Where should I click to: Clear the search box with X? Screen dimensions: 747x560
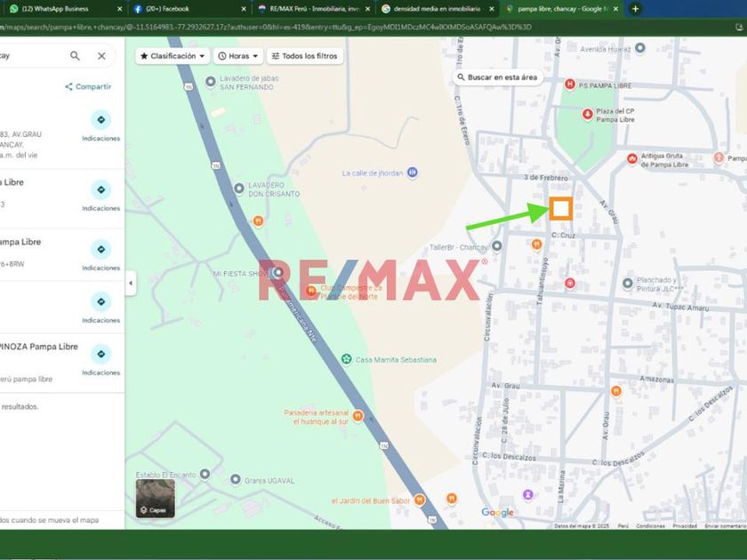click(x=101, y=56)
